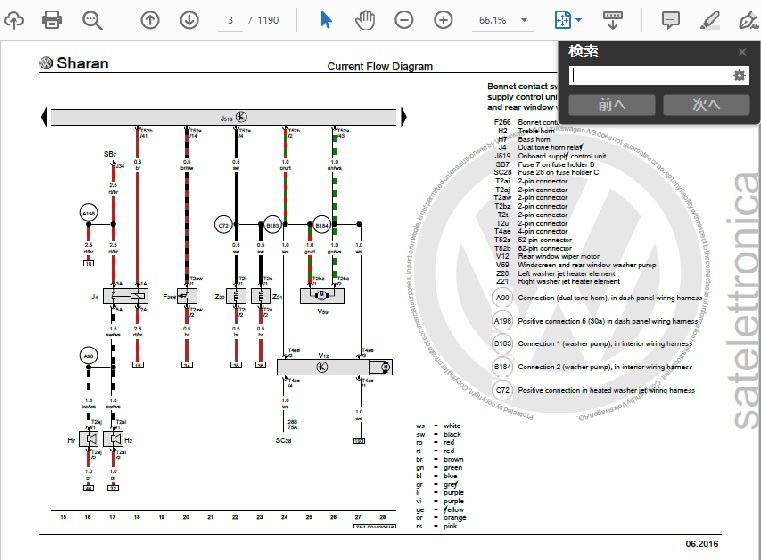Click the 'Treble horn' legend entry
The width and height of the screenshot is (761, 560).
pos(536,131)
